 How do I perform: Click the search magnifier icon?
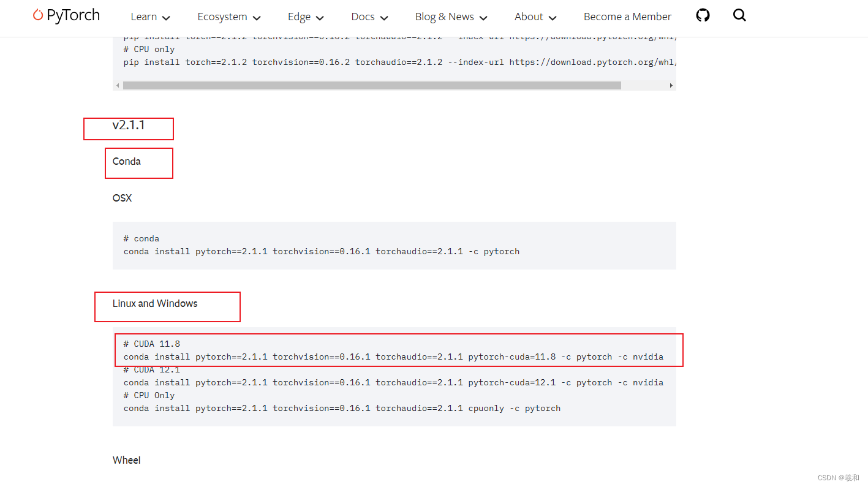click(739, 15)
